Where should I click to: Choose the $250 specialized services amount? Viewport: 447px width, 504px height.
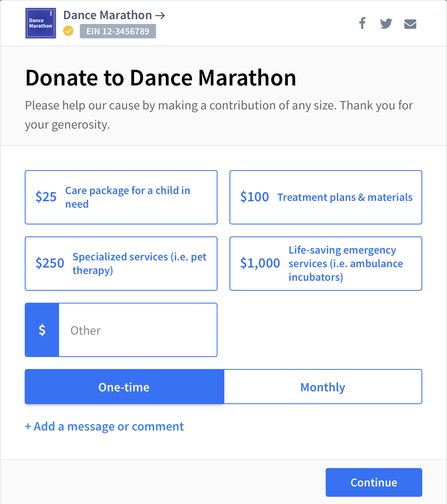(x=121, y=264)
